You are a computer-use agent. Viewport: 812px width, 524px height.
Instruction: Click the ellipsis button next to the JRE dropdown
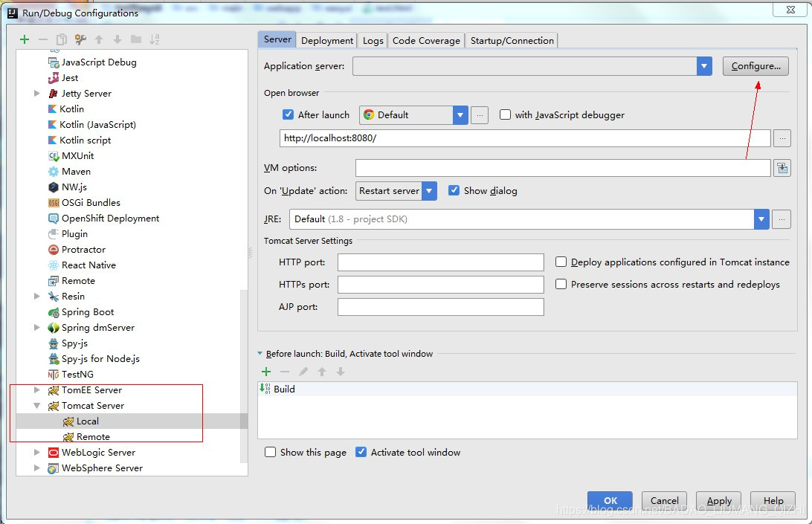[x=782, y=219]
